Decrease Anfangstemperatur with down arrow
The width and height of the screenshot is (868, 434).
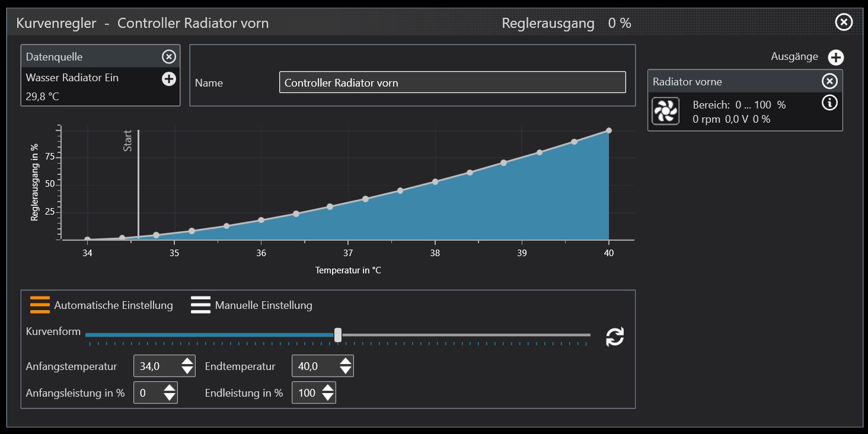point(187,371)
